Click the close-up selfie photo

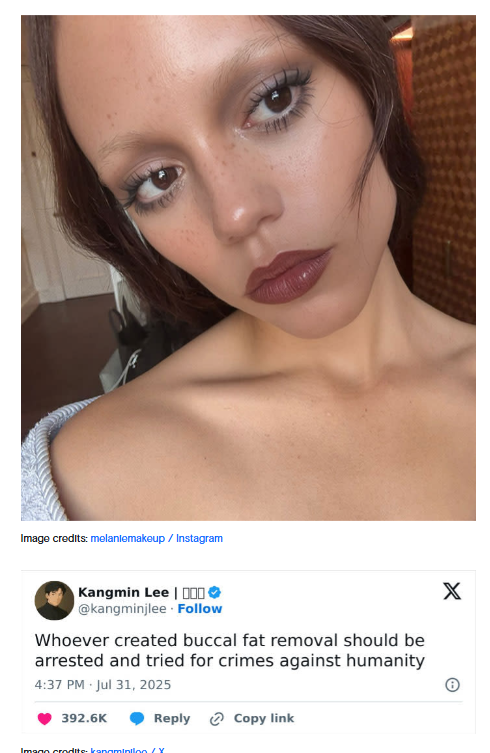(x=248, y=268)
